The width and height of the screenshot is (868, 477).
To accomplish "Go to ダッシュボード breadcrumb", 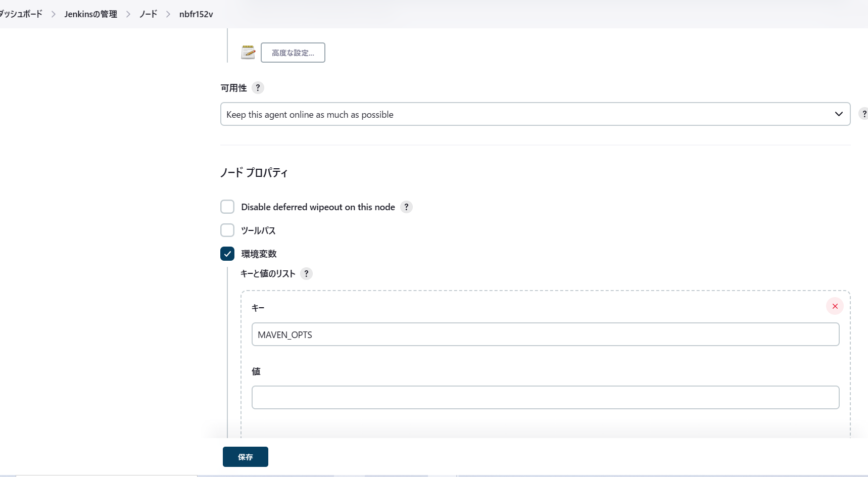I will (20, 14).
